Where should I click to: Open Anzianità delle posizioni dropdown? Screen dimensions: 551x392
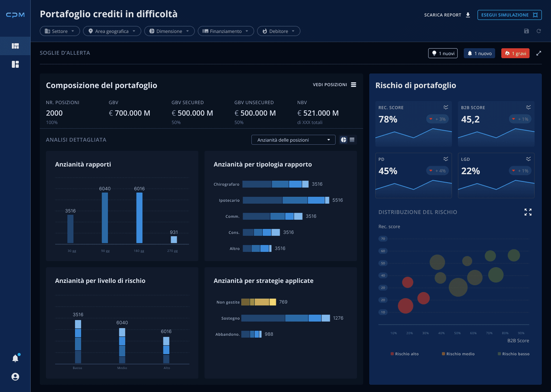pos(293,140)
